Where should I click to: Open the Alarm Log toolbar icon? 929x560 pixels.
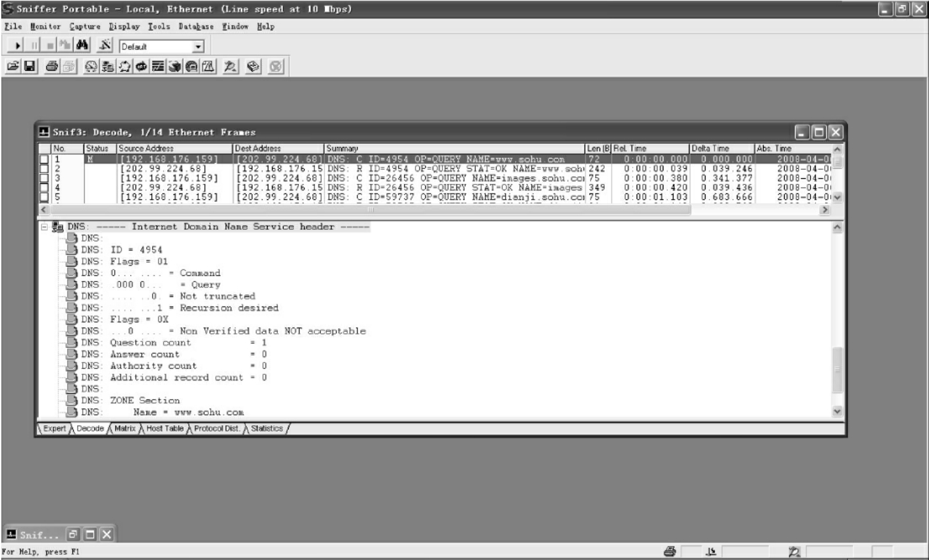[x=208, y=66]
